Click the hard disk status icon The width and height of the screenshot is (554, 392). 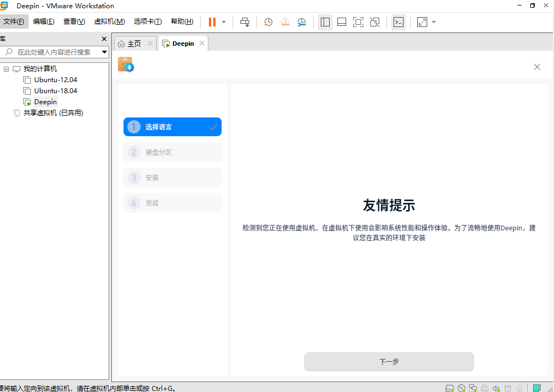tap(449, 388)
